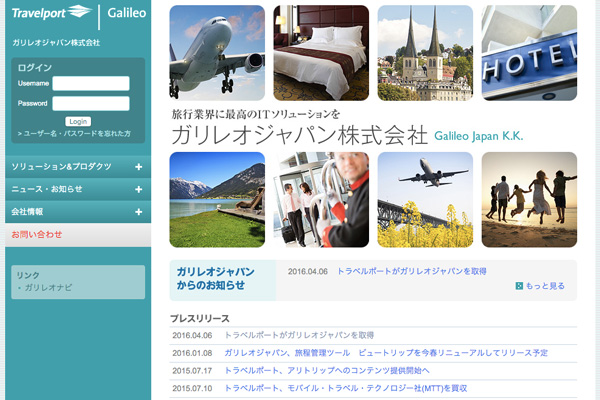The image size is (600, 400).
Task: Open the ニュース・お知らせ menu
Action: tap(78, 189)
